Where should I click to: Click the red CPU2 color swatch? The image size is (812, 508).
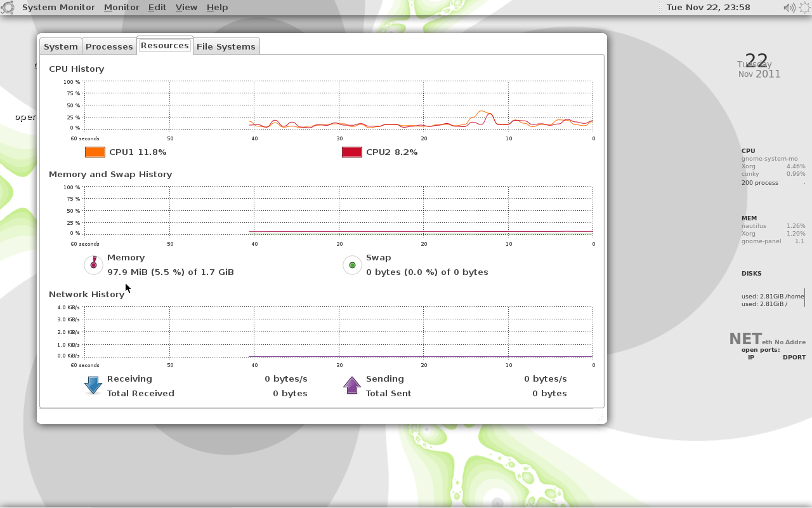click(x=351, y=152)
